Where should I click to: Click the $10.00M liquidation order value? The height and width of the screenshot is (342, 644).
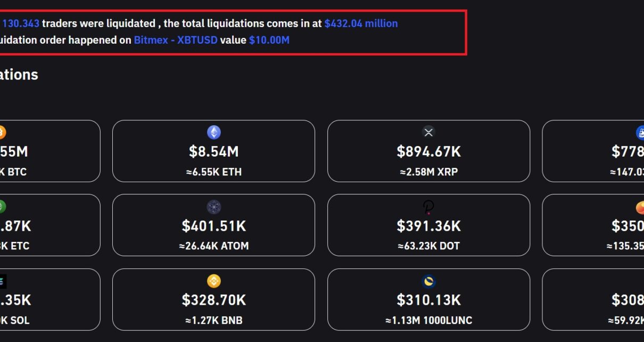click(x=269, y=40)
